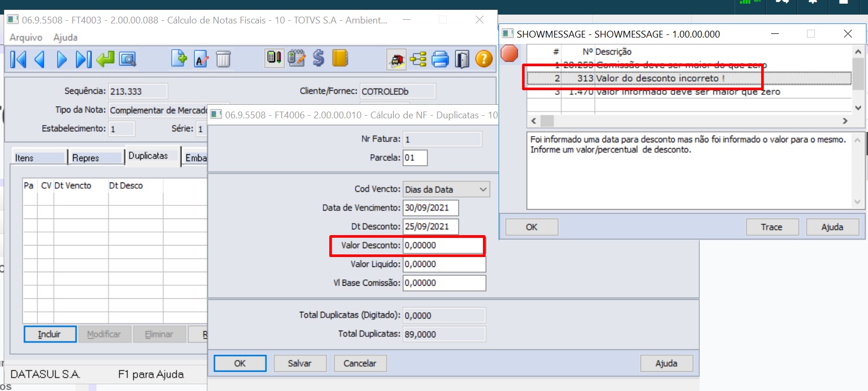Image resolution: width=868 pixels, height=391 pixels.
Task: Click Ajuda button in SHOWMESSAGE window
Action: [x=833, y=227]
